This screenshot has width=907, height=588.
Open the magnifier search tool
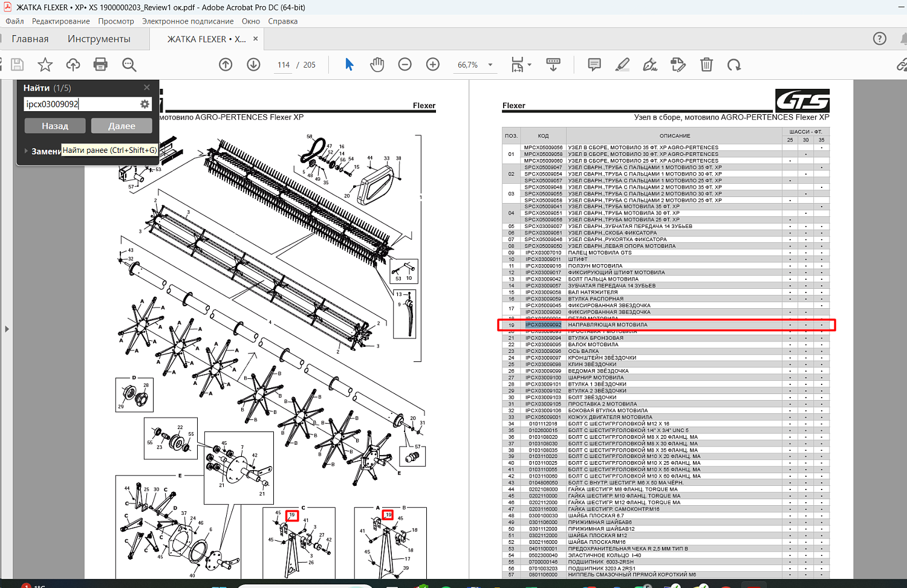[x=129, y=65]
